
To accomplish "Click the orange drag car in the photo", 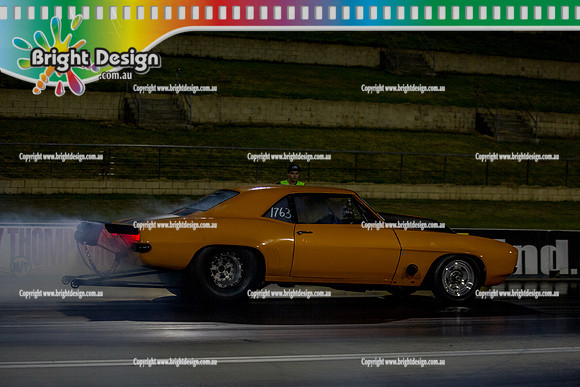I will point(290,243).
